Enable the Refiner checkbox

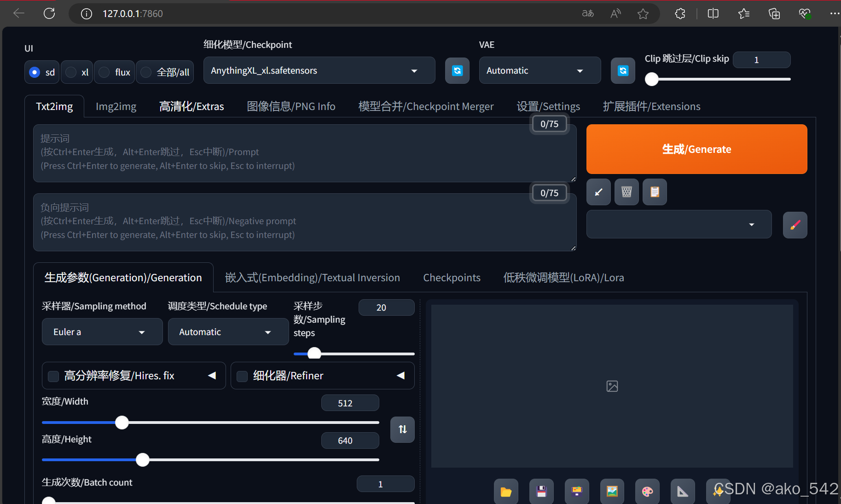coord(242,377)
